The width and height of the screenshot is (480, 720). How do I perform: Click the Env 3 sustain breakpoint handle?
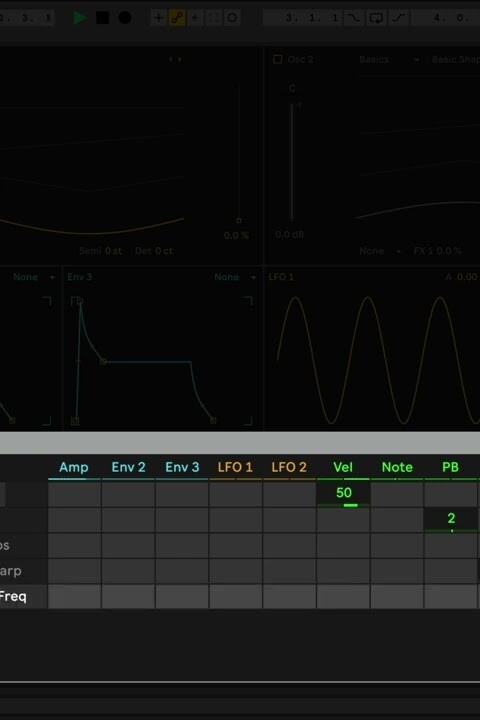[103, 361]
